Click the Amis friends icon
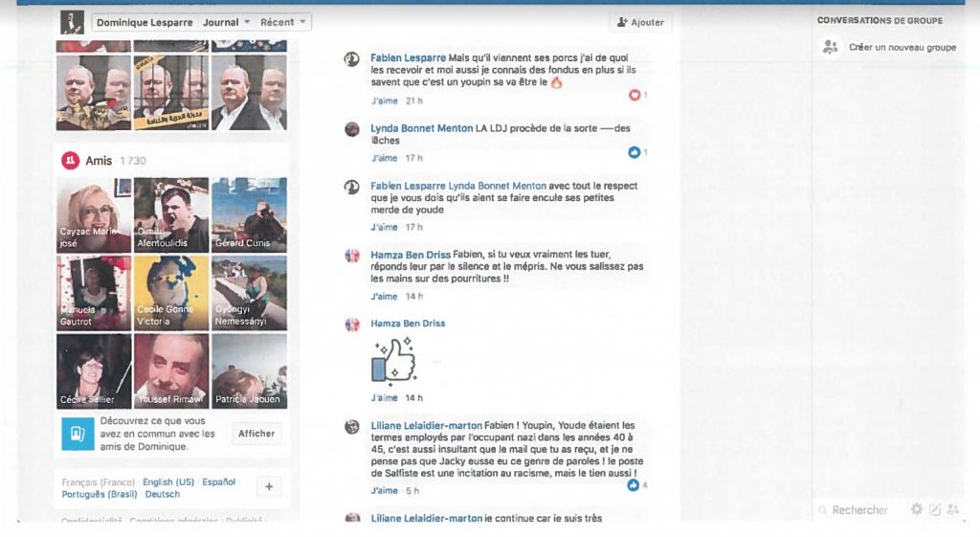Viewport: 980px width, 537px height. tap(70, 161)
